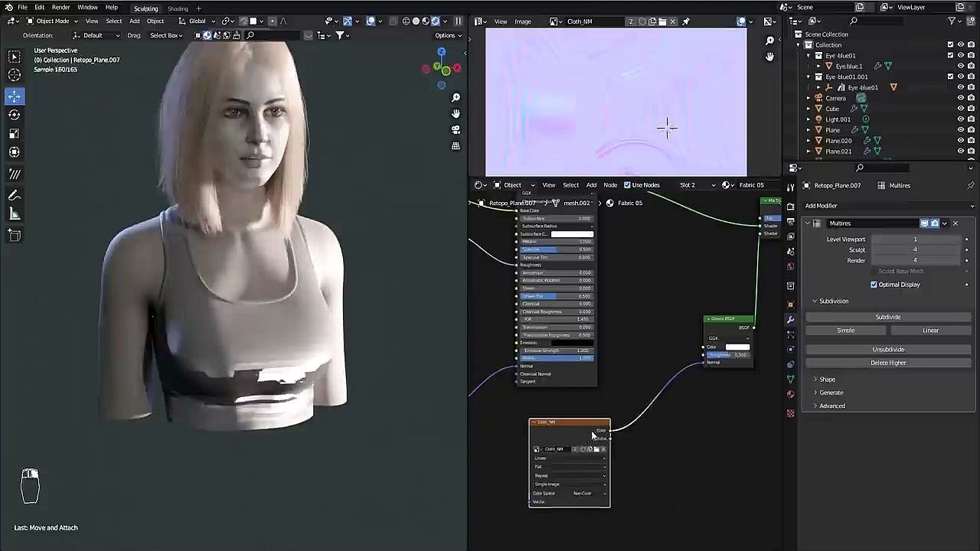Click the Glossy BSDF white color swatch
Viewport: 980px width, 551px height.
[737, 347]
